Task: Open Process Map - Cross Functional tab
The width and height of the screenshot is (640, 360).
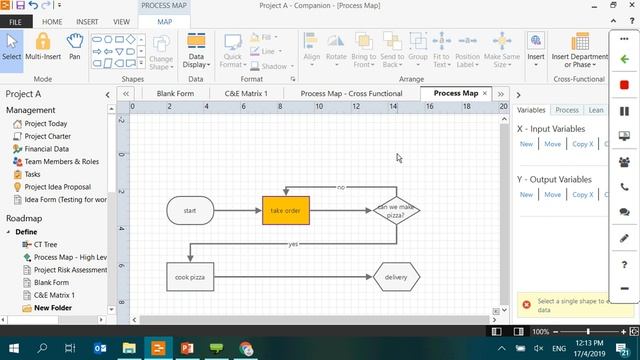Action: coord(351,93)
